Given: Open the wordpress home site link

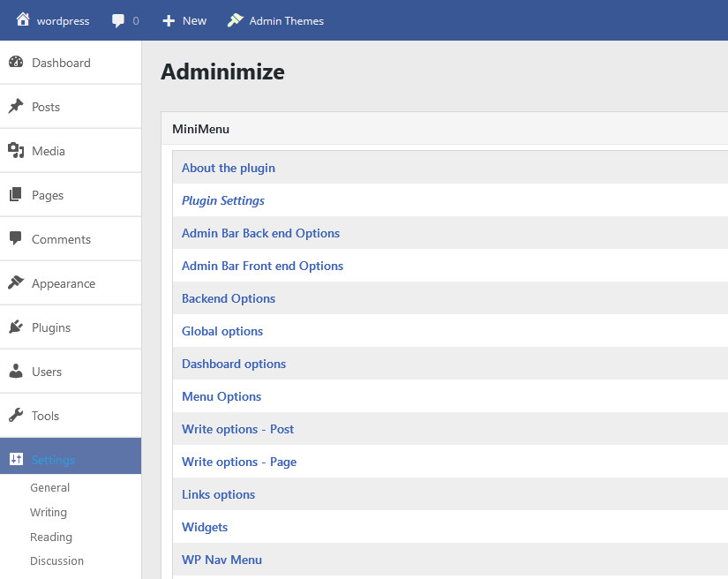Looking at the screenshot, I should tap(53, 20).
